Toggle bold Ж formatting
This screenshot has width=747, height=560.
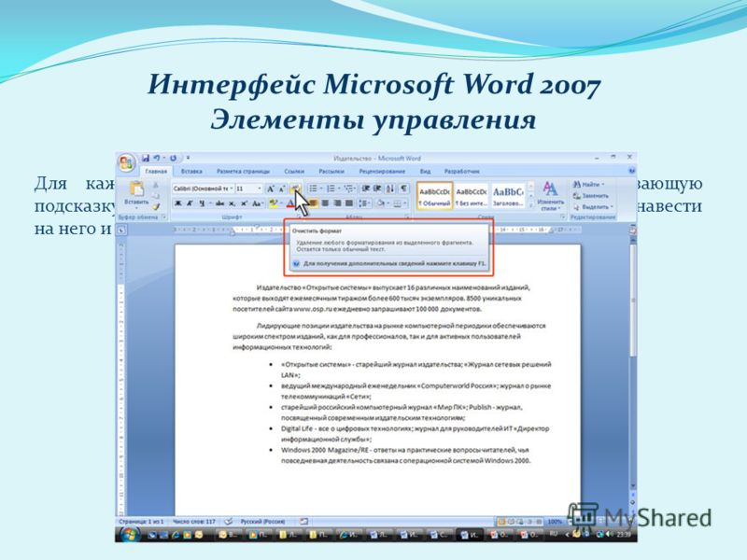click(178, 203)
